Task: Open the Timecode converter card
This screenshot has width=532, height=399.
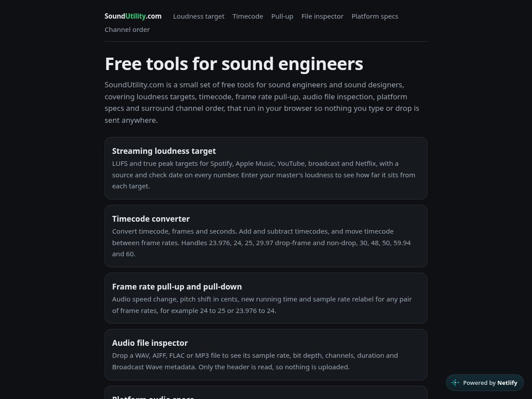Action: click(266, 236)
